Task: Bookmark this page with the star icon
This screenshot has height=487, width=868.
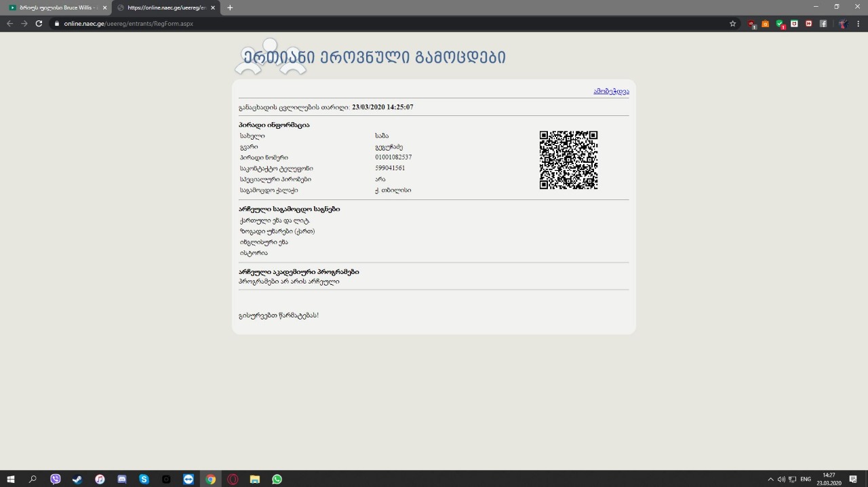Action: (x=732, y=24)
